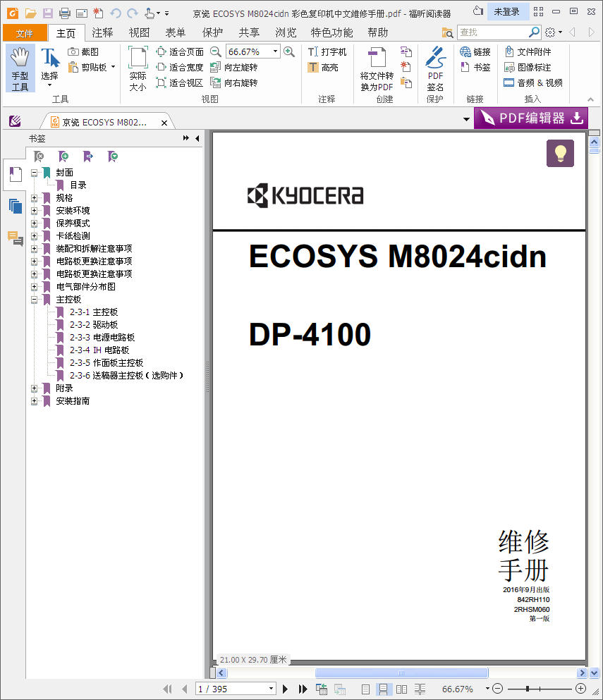Screen dimensions: 603x700
Task: Click the PDF编辑器 download button
Action: [530, 118]
